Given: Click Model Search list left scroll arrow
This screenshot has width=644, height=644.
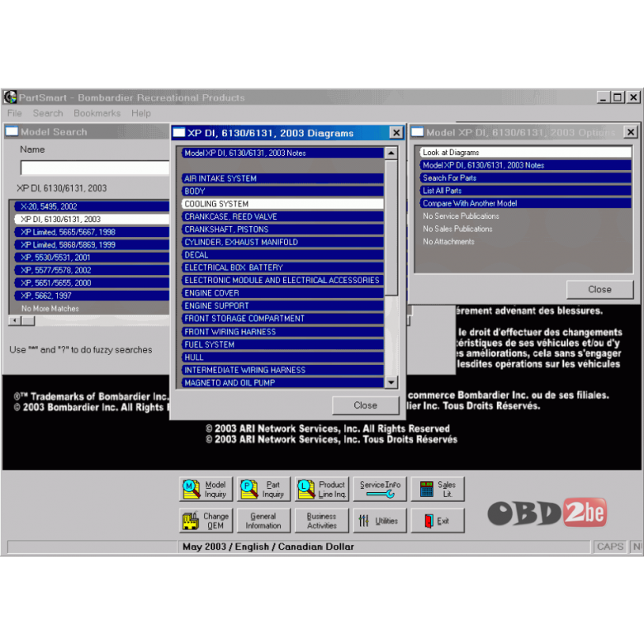Looking at the screenshot, I should click(15, 320).
